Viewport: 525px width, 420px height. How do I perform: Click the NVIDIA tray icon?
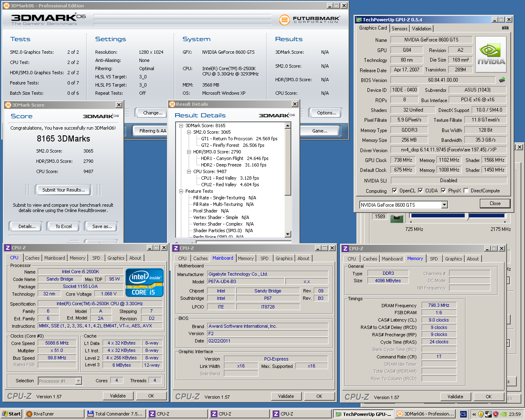[x=503, y=414]
